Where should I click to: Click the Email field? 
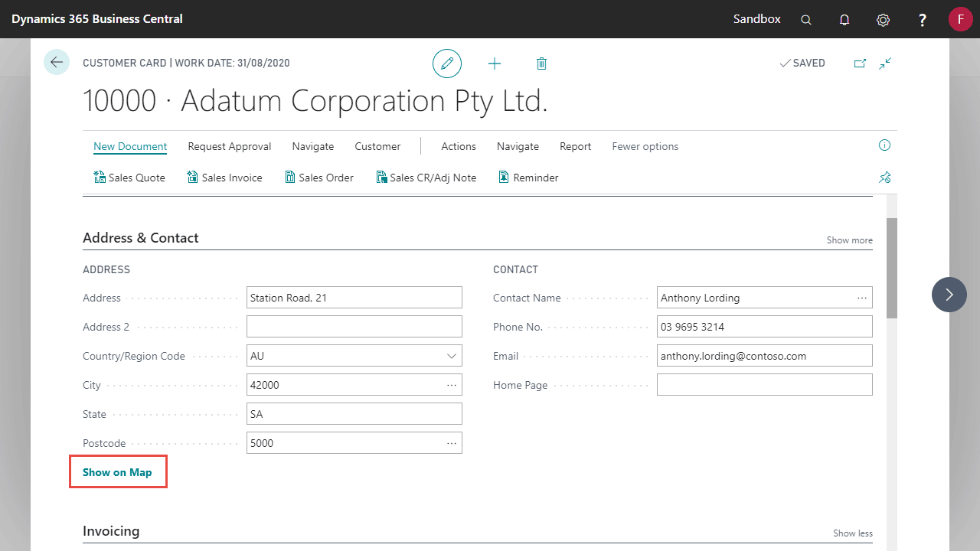pyautogui.click(x=765, y=356)
